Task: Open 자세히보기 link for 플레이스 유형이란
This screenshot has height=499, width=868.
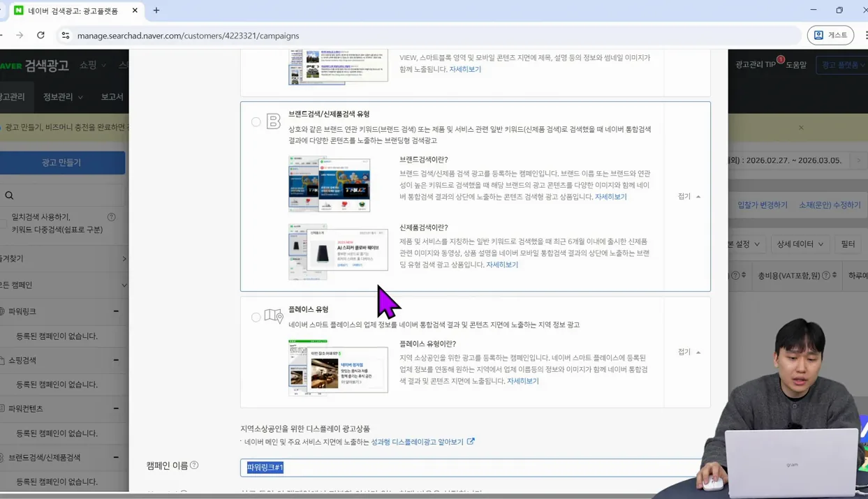Action: point(522,381)
